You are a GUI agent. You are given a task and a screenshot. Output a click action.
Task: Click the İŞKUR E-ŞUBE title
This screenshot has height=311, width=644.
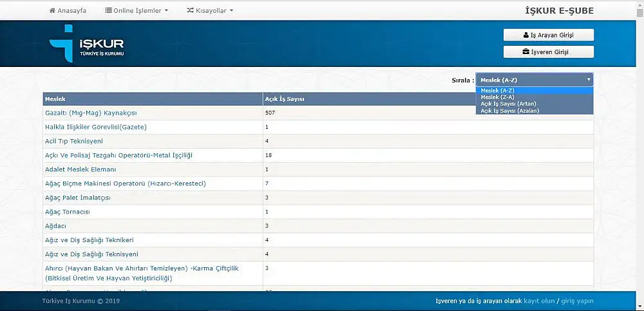560,11
